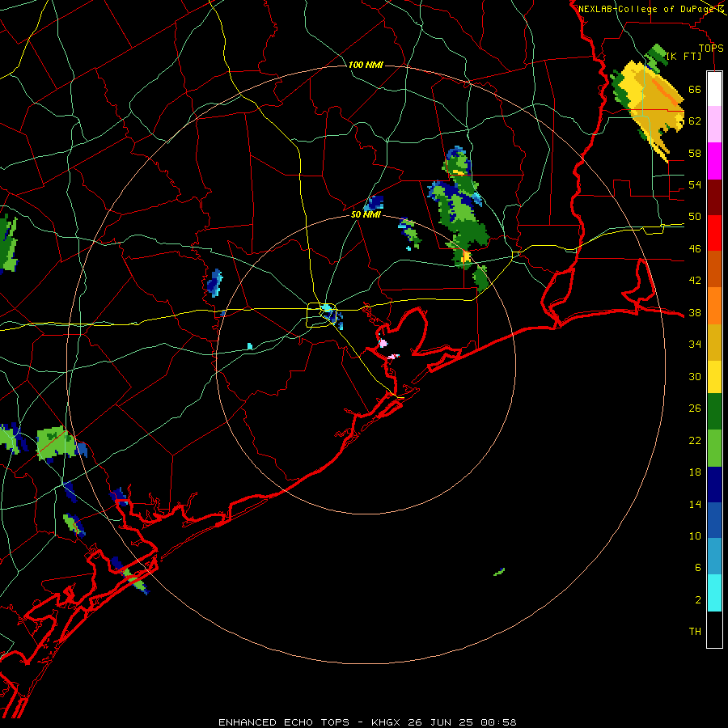The width and height of the screenshot is (728, 728).
Task: Click the legend value "2"
Action: [698, 600]
